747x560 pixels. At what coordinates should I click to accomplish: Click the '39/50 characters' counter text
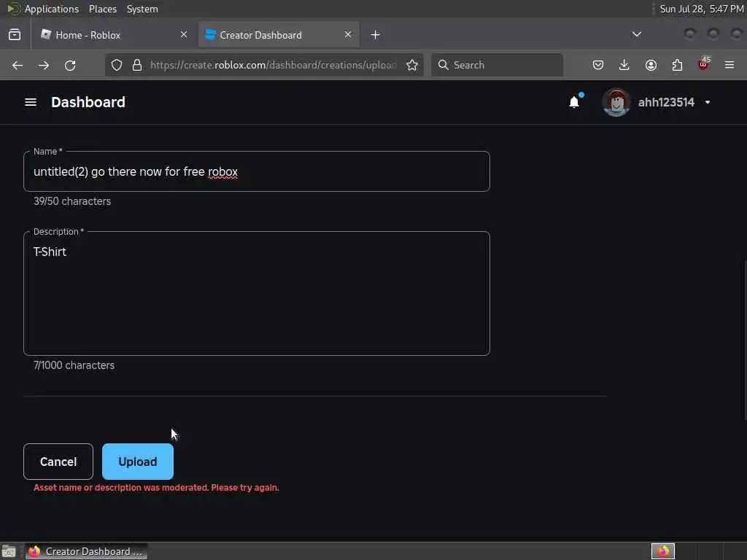(72, 201)
